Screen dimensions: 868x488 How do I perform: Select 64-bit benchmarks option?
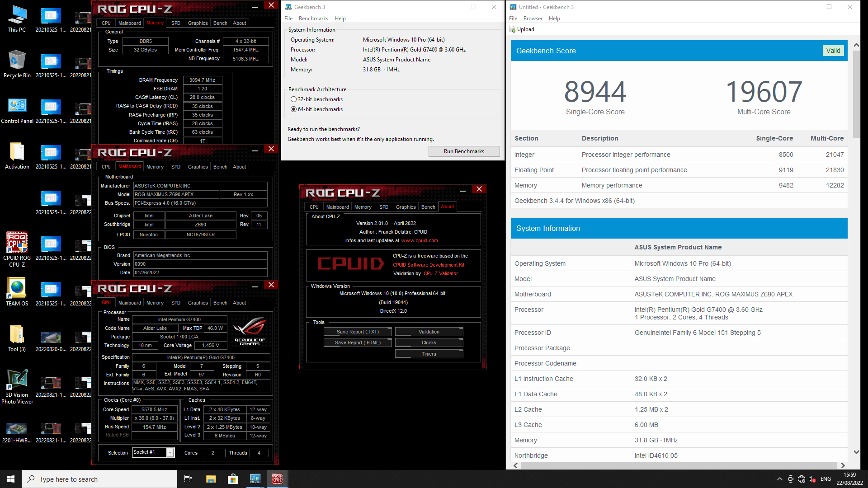click(x=293, y=109)
